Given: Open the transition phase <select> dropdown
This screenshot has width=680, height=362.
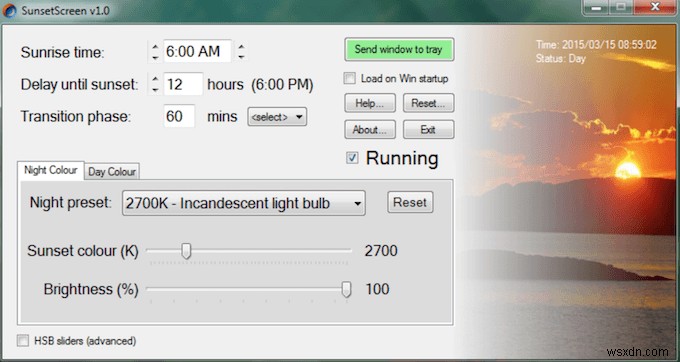Looking at the screenshot, I should 277,117.
